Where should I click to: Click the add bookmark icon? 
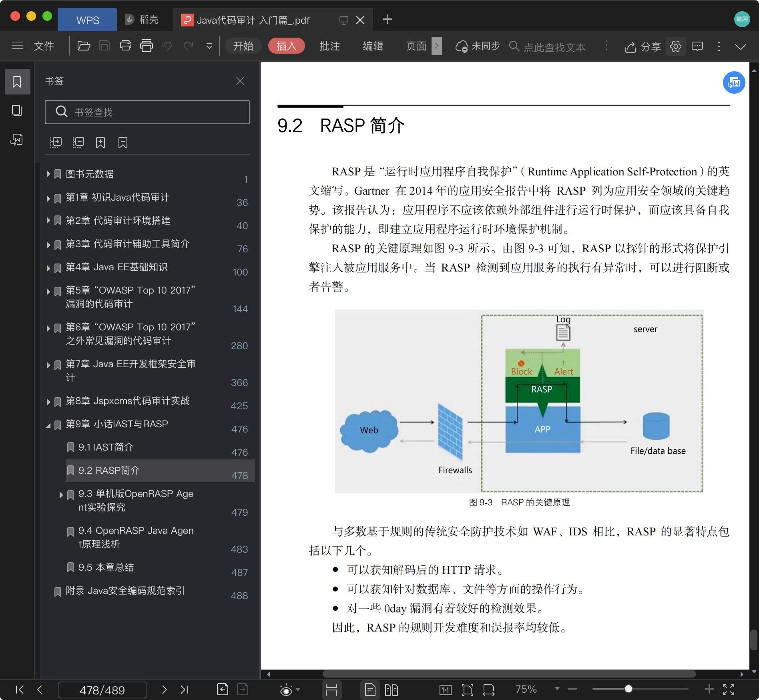100,143
